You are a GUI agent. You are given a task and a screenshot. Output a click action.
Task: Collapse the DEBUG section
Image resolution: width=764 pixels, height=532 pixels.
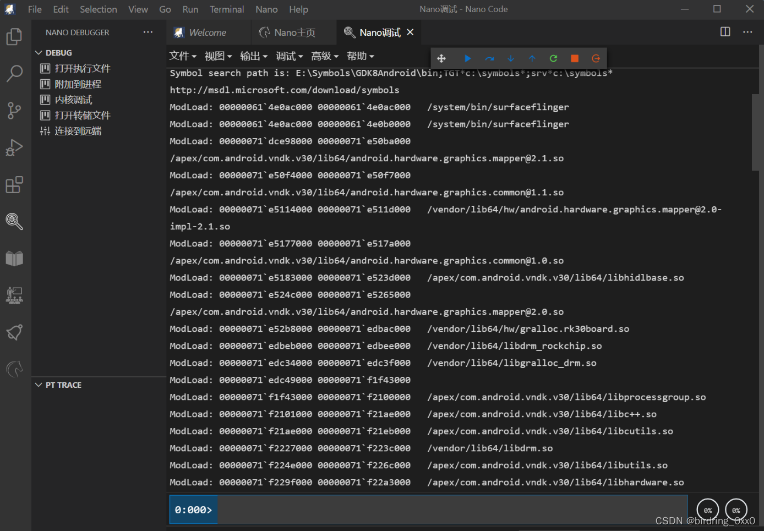tap(39, 52)
